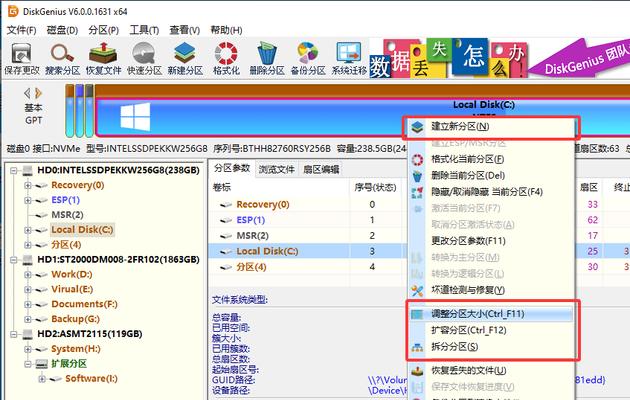This screenshot has width=630, height=400.
Task: Click the 序号(状态) column header
Action: (375, 187)
